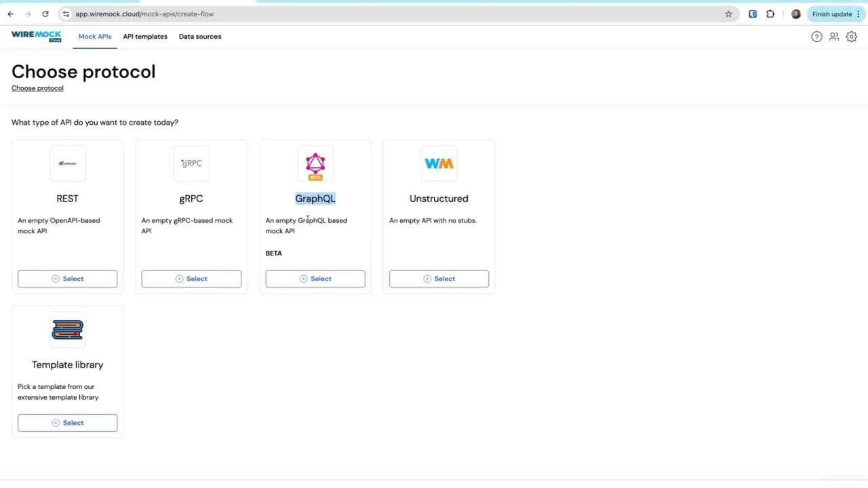Click the highlighted GraphQL title
868x488 pixels.
pyautogui.click(x=315, y=199)
